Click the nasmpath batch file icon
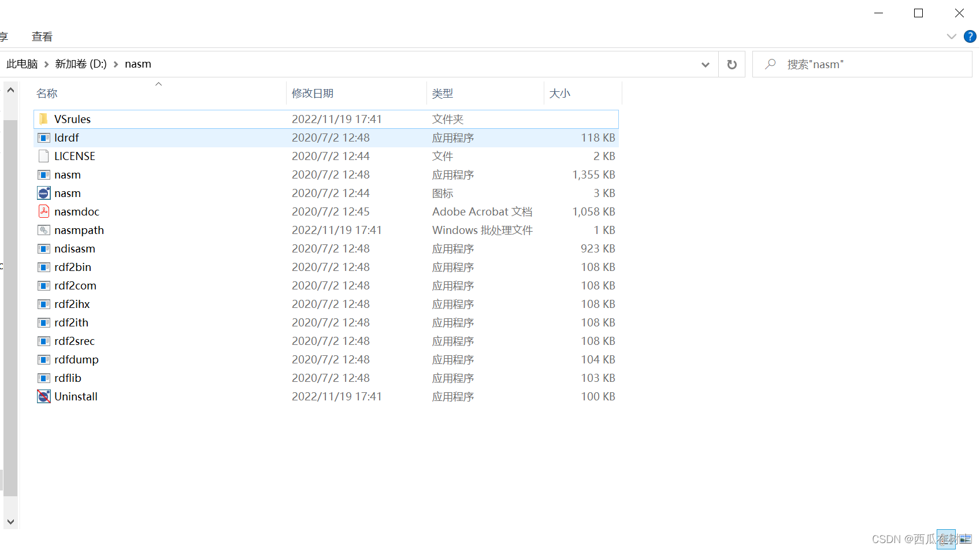The width and height of the screenshot is (980, 550). pos(44,230)
